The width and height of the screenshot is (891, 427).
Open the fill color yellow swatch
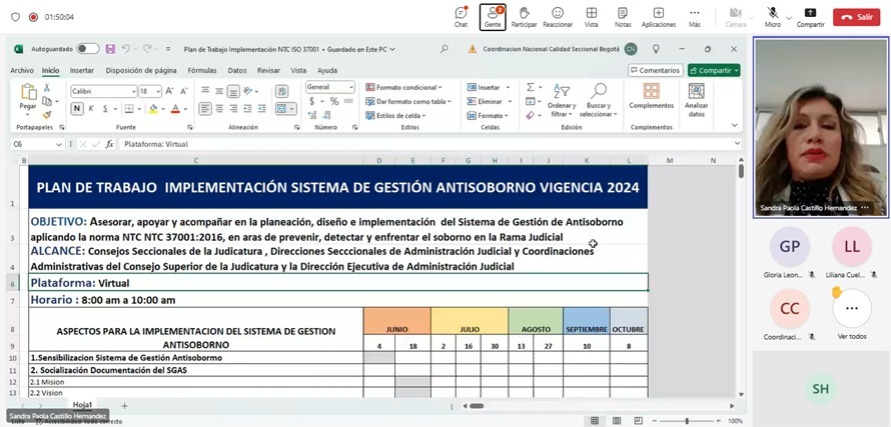pyautogui.click(x=153, y=108)
